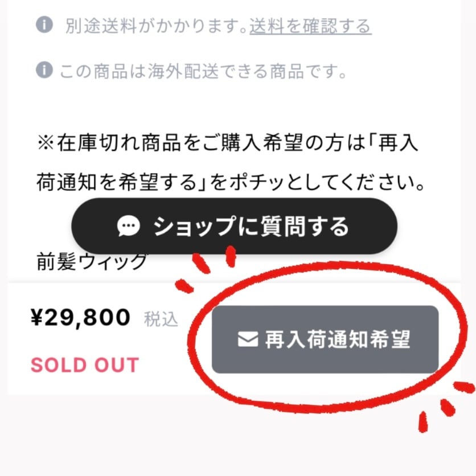
Task: Click the speech bubble chat icon
Action: [129, 227]
